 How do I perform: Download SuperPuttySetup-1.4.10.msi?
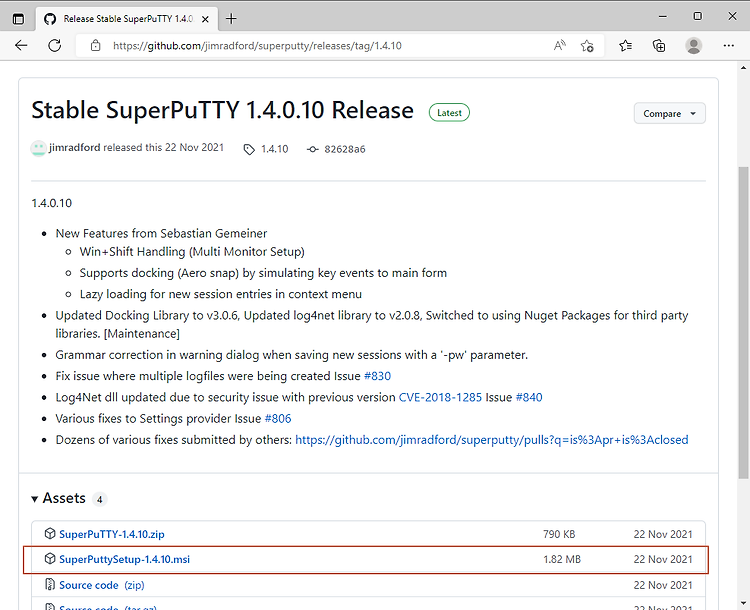click(x=124, y=559)
